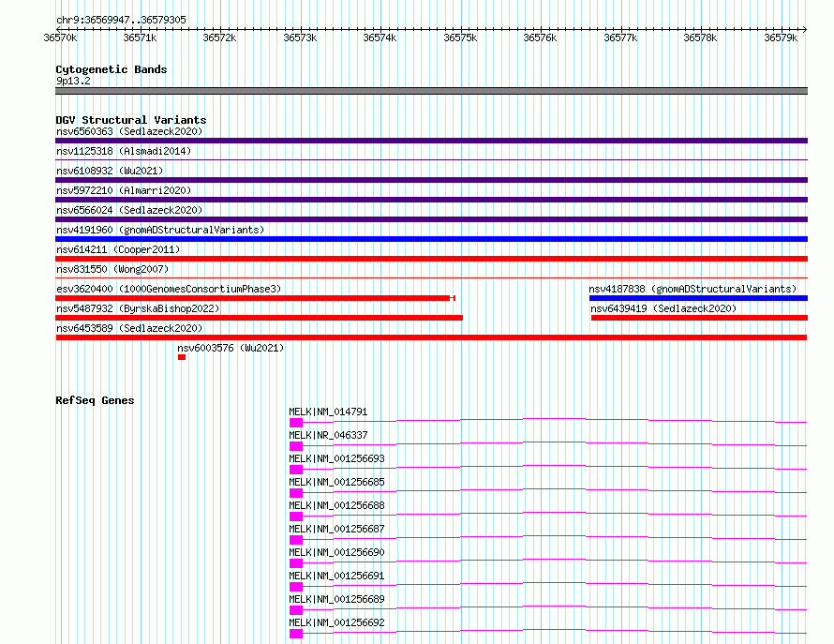The height and width of the screenshot is (644, 834).
Task: Open nsv6566024 (Sedlazeck2020) variant details
Action: (x=129, y=210)
